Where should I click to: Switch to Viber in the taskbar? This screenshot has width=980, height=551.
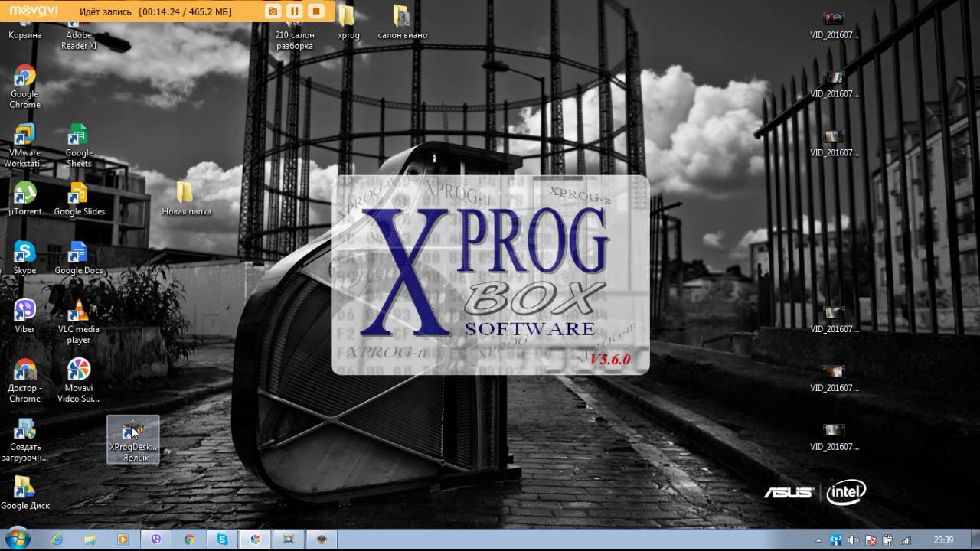pos(156,540)
